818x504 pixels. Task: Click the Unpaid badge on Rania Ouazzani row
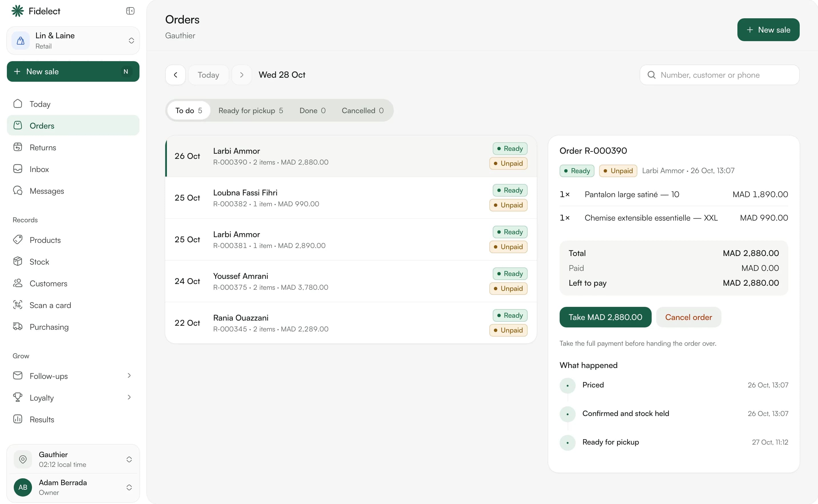(x=508, y=330)
